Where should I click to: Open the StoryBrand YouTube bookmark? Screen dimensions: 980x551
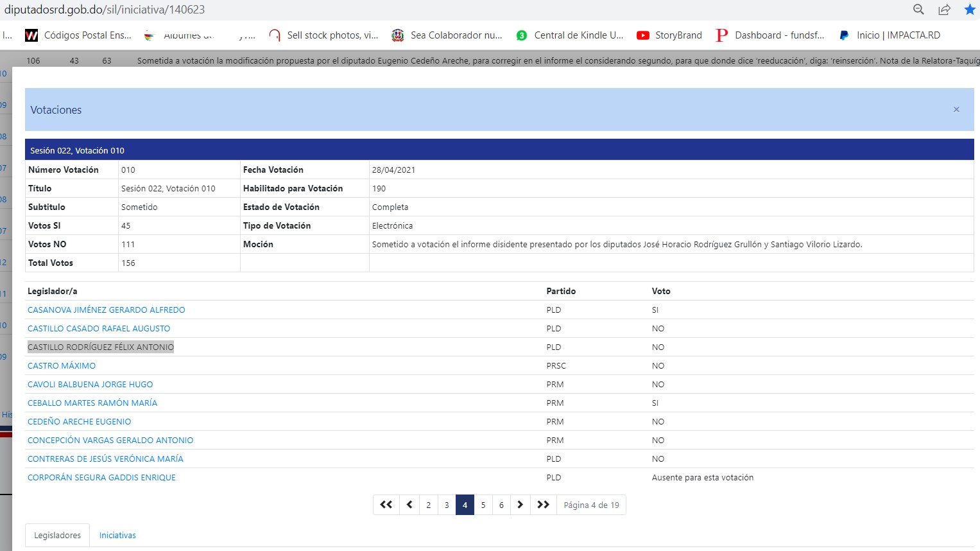point(669,35)
